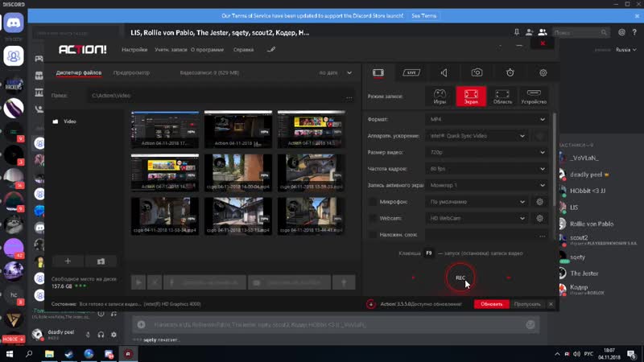Open File Explorer in Windows taskbar

coord(49,354)
